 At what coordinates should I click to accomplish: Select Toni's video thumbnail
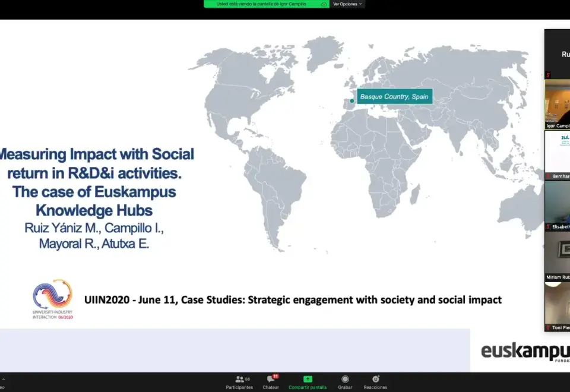[558, 307]
